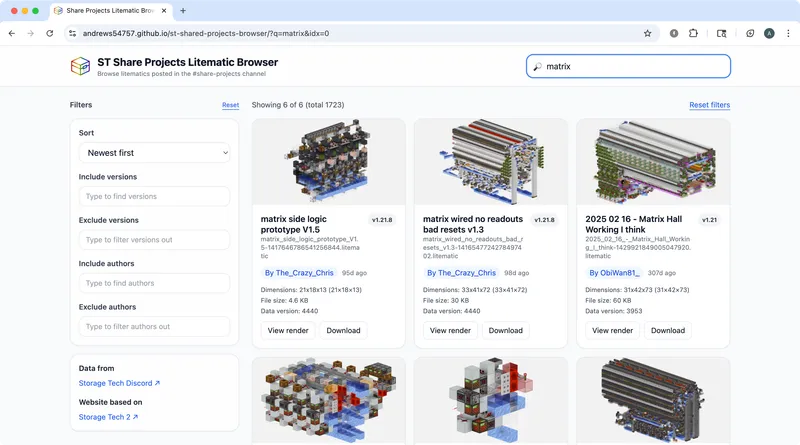Click v1.21.8 badge on wired no readouts card
800x445 pixels.
click(544, 220)
